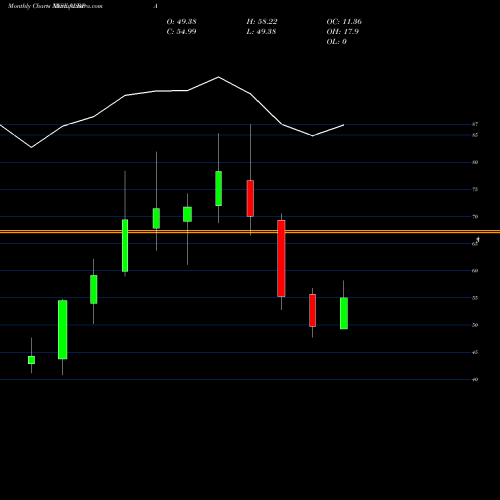Click the orange horizontal price line

pyautogui.click(x=250, y=231)
